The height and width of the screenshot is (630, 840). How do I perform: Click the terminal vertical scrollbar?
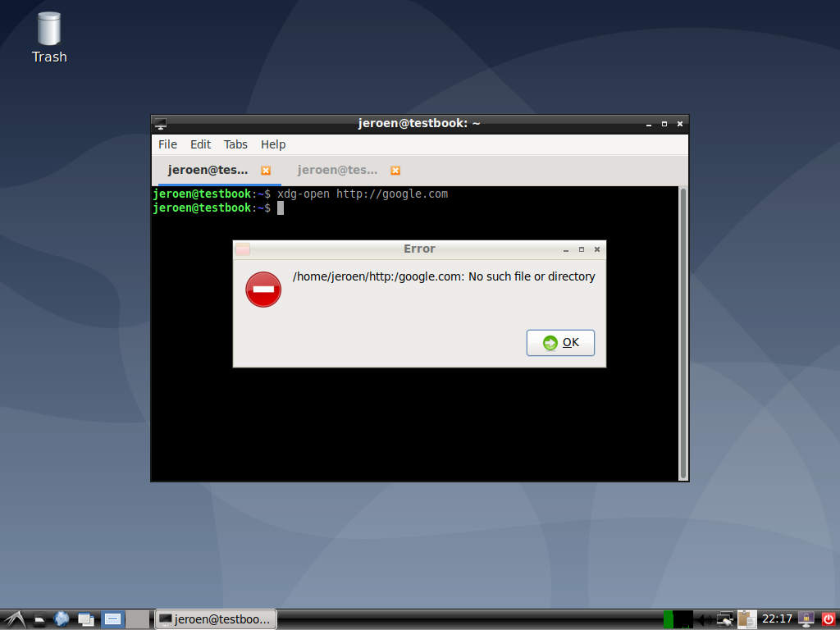point(683,333)
